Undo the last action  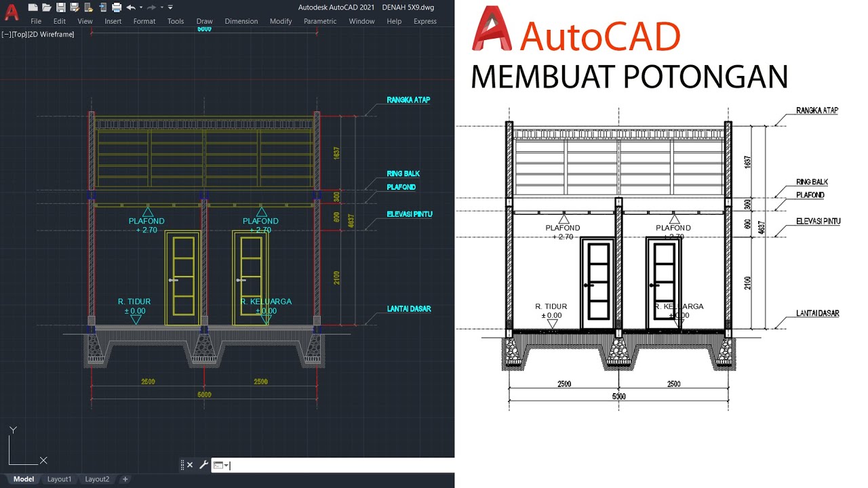point(131,7)
